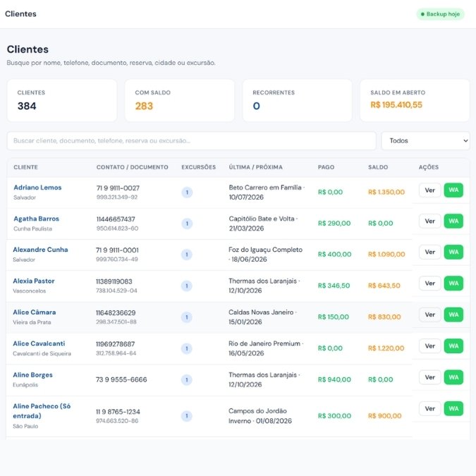
Task: Click Ver in Aline Pacheco row
Action: click(430, 408)
